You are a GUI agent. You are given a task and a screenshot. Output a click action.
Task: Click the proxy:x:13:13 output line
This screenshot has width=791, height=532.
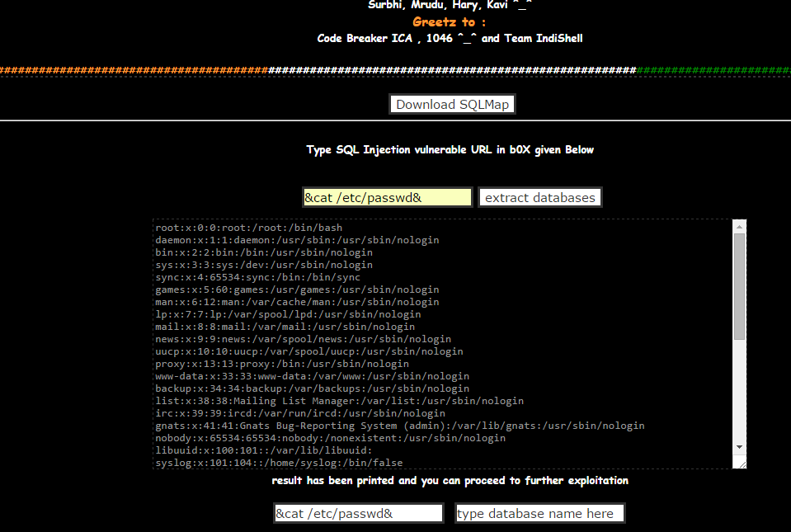[x=282, y=364]
